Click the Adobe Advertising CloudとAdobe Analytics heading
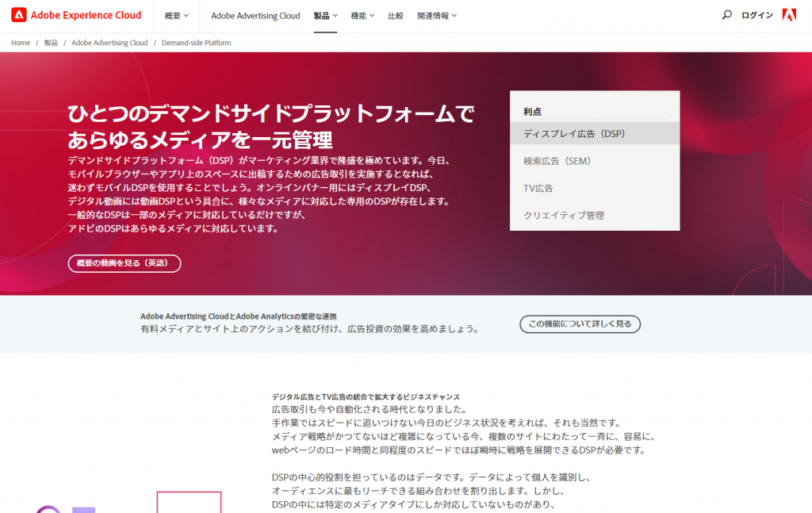This screenshot has height=513, width=812. [x=238, y=316]
